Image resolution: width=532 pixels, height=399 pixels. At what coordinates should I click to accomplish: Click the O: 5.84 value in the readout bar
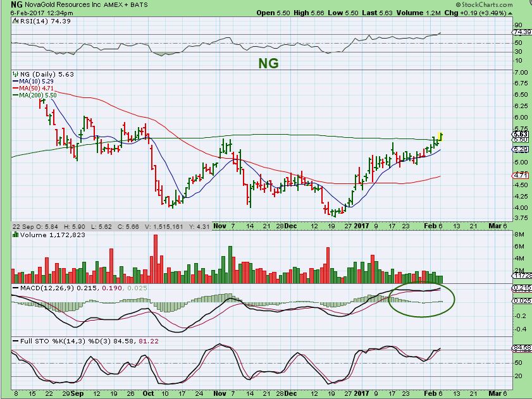[x=46, y=226]
